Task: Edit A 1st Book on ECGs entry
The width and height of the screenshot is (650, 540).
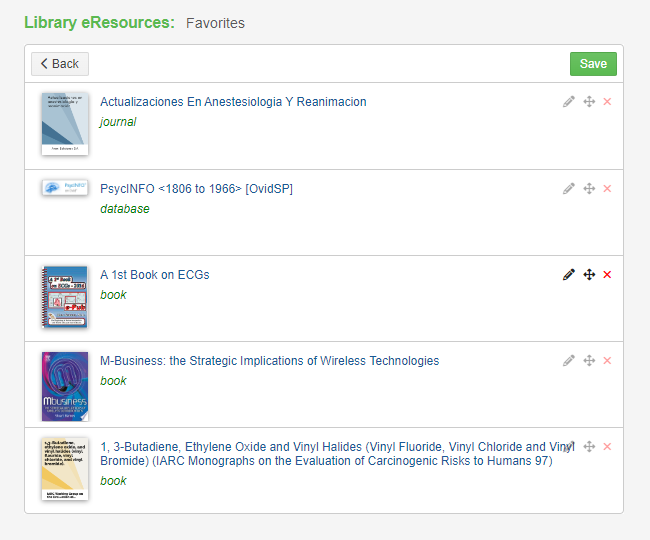Action: (x=568, y=274)
